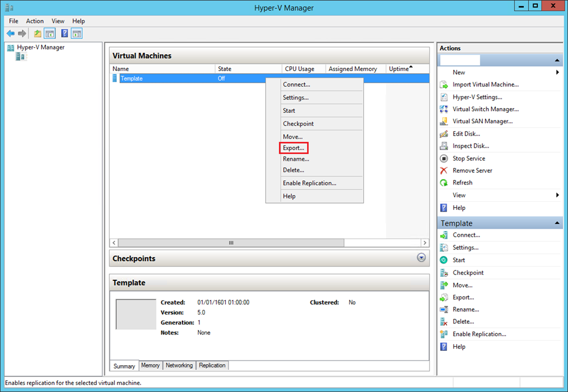The width and height of the screenshot is (568, 392).
Task: Click the Help icon in the Template actions section
Action: (x=444, y=347)
